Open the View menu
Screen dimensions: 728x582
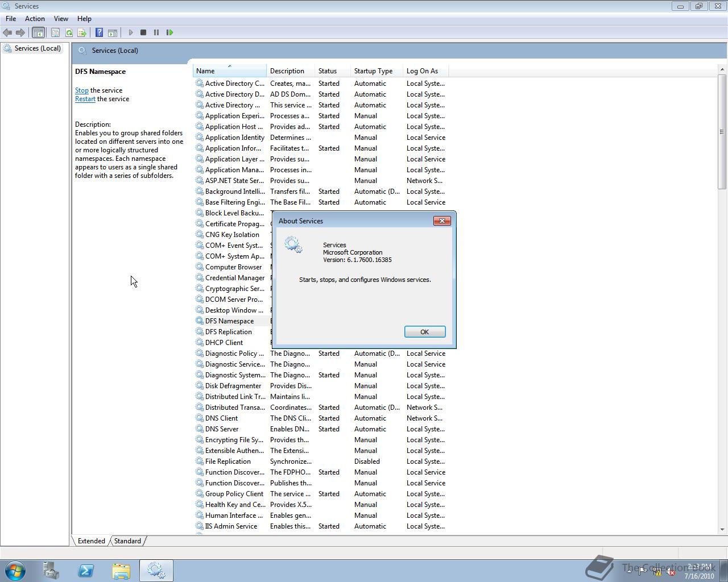click(x=61, y=19)
